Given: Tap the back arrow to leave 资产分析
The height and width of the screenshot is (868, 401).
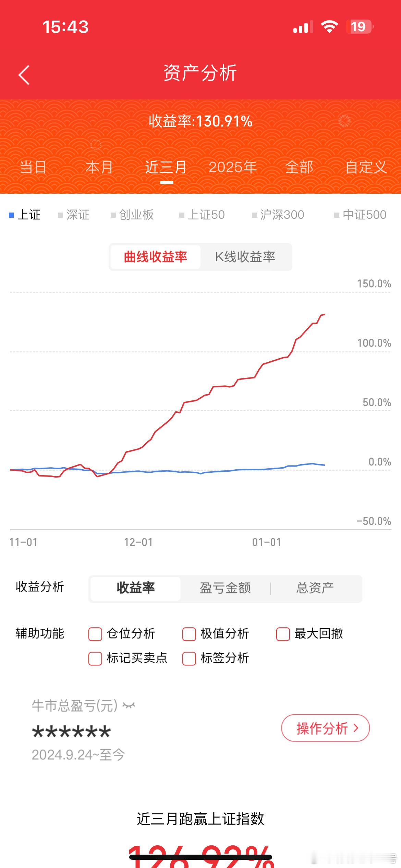Looking at the screenshot, I should tap(23, 75).
